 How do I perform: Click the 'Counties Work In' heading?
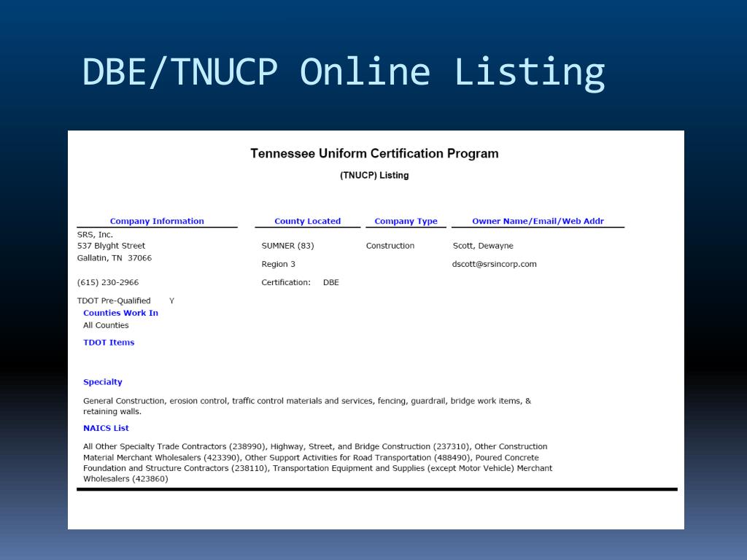coord(120,313)
